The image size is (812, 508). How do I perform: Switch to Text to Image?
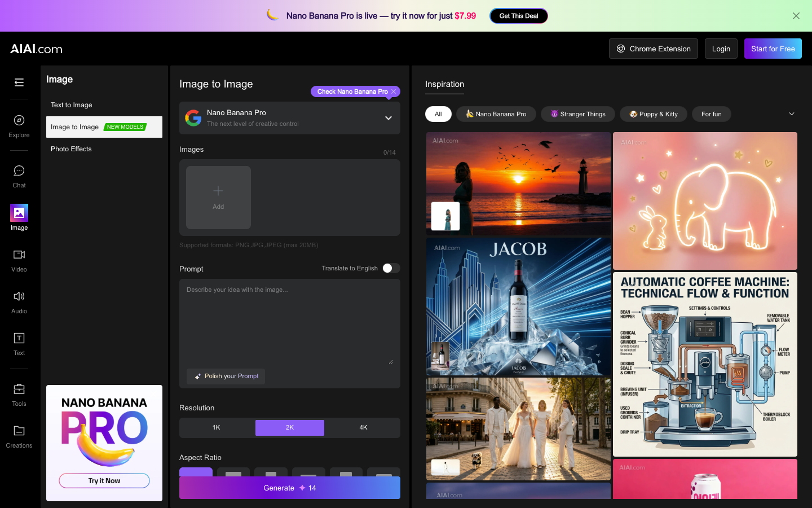point(72,105)
